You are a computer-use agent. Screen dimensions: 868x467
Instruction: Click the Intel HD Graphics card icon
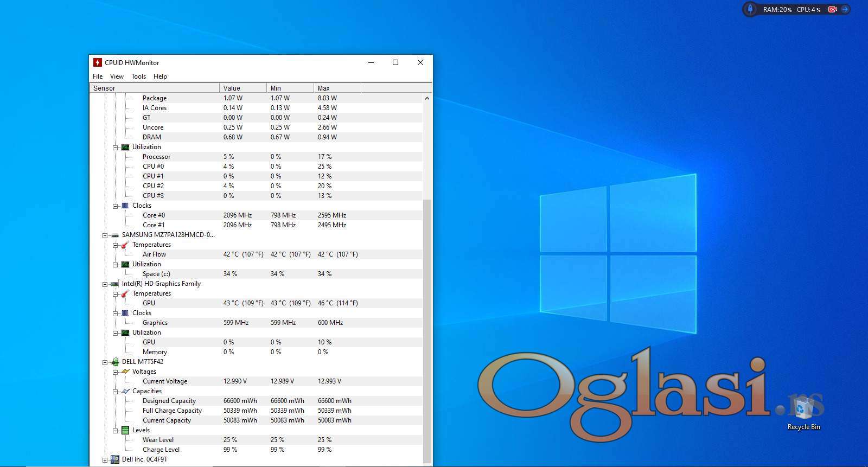point(115,284)
